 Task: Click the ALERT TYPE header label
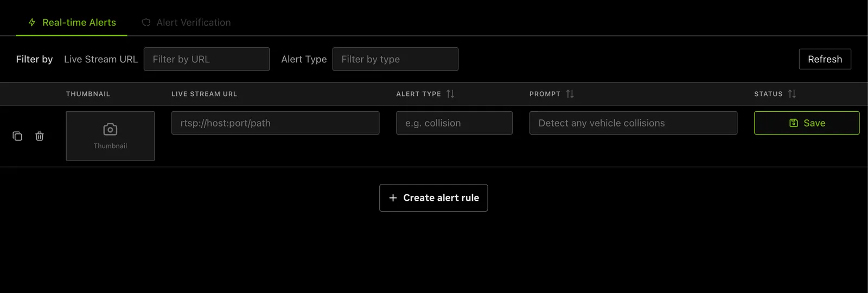point(419,94)
